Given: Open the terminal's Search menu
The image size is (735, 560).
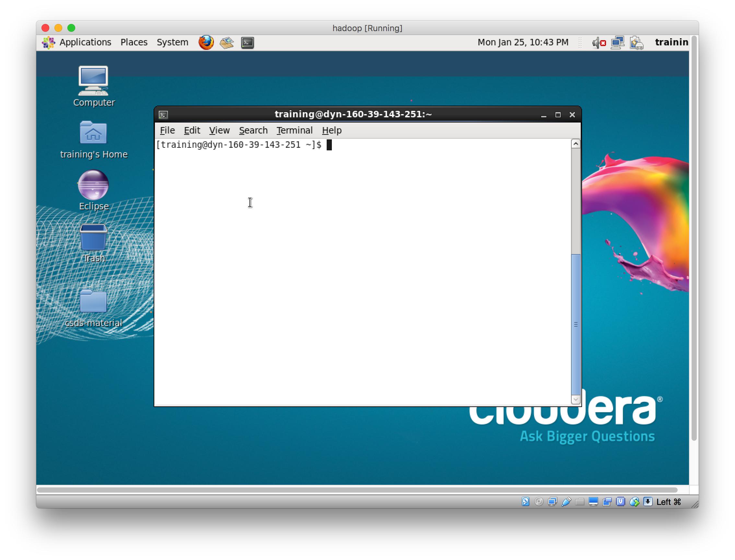Looking at the screenshot, I should 253,130.
